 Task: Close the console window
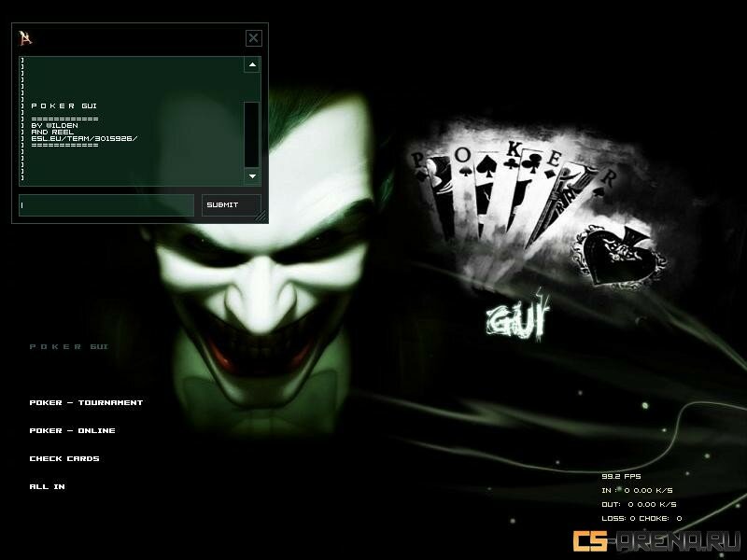[x=253, y=38]
